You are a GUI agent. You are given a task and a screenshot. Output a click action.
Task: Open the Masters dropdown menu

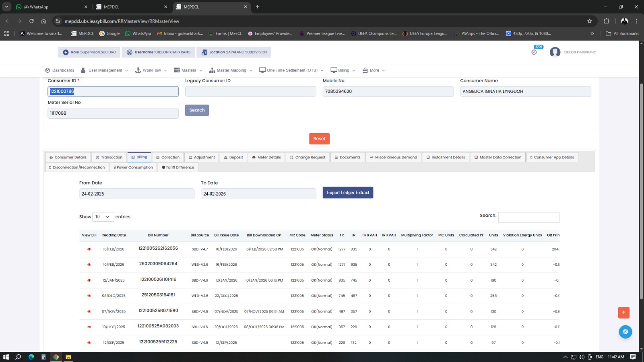[x=188, y=70]
